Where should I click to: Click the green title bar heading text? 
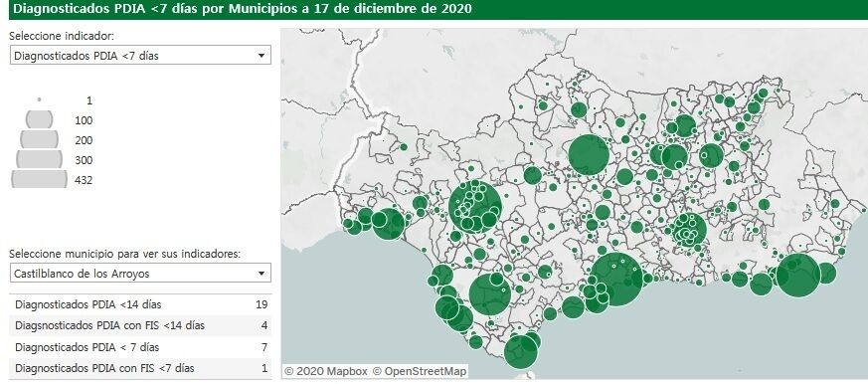tap(243, 8)
